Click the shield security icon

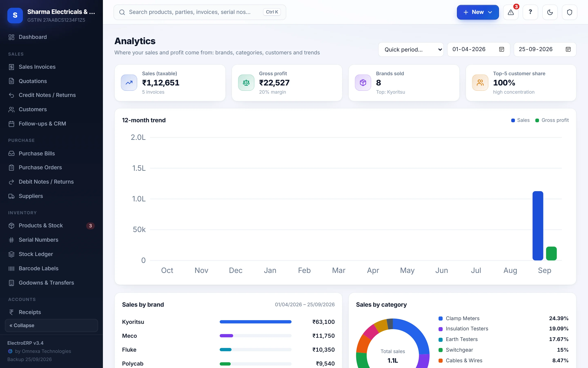point(570,12)
